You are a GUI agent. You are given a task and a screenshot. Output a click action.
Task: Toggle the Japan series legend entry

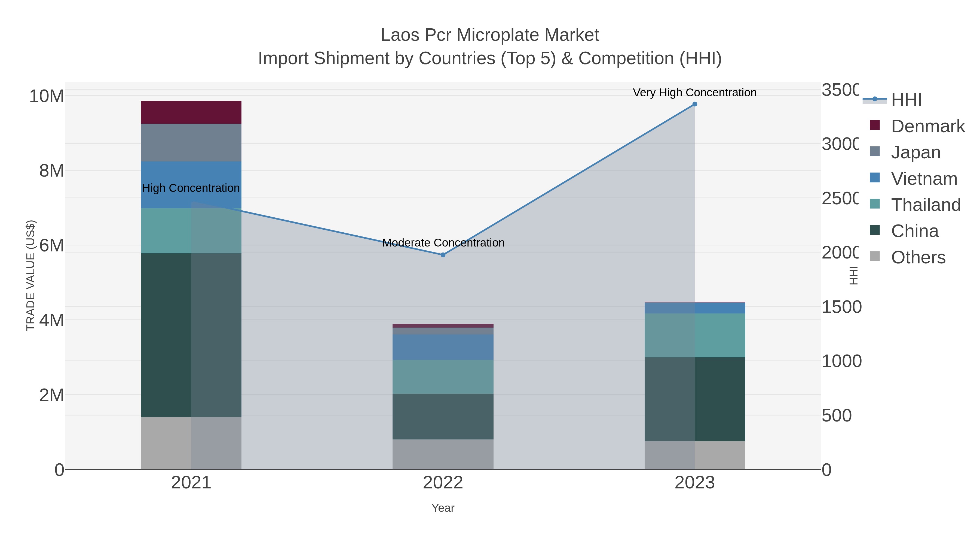point(905,152)
